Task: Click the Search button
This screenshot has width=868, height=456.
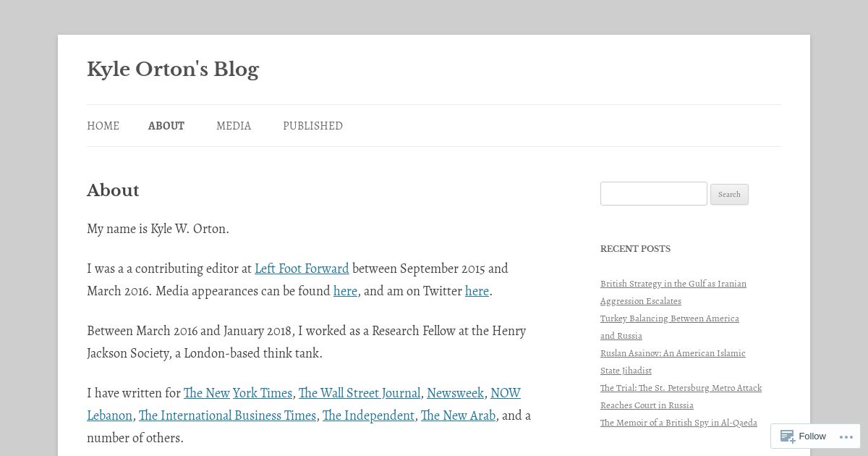Action: click(x=729, y=194)
